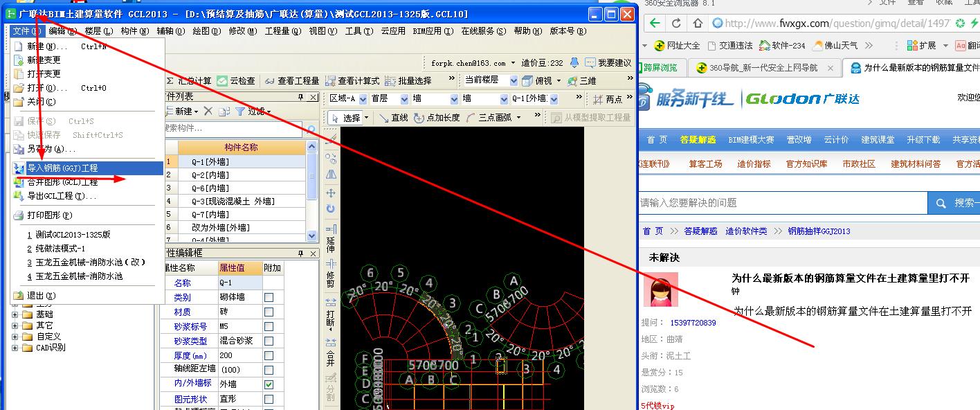Toggle 附加 checkbox for 砂浆标号 row

pyautogui.click(x=269, y=326)
